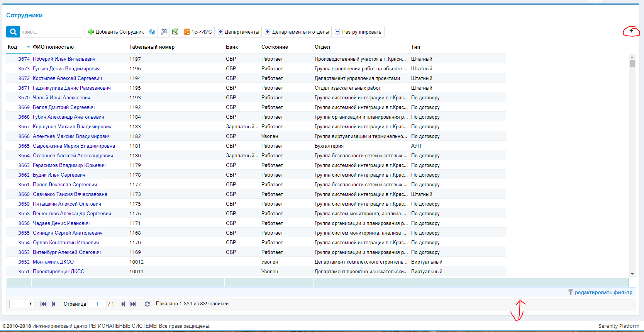Viewport: 644px width, 332px height.
Task: Click code link 3651
Action: [x=24, y=271]
